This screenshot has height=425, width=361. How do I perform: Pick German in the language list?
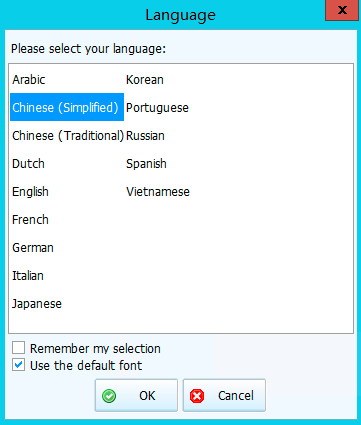33,248
